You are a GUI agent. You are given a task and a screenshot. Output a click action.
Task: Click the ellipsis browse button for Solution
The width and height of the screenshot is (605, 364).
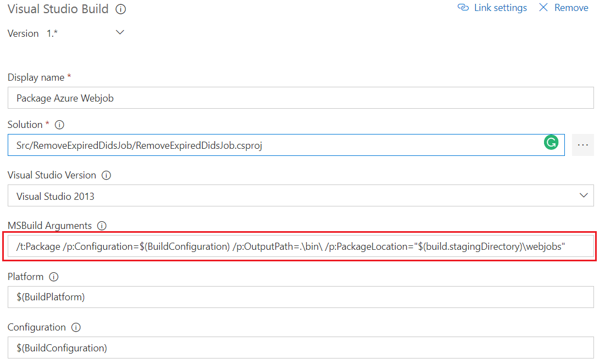point(582,145)
